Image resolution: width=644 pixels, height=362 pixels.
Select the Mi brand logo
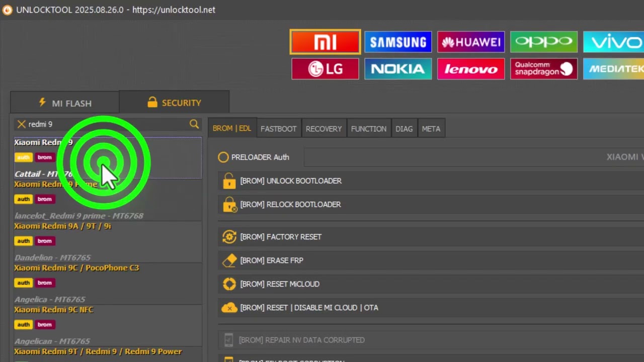325,42
